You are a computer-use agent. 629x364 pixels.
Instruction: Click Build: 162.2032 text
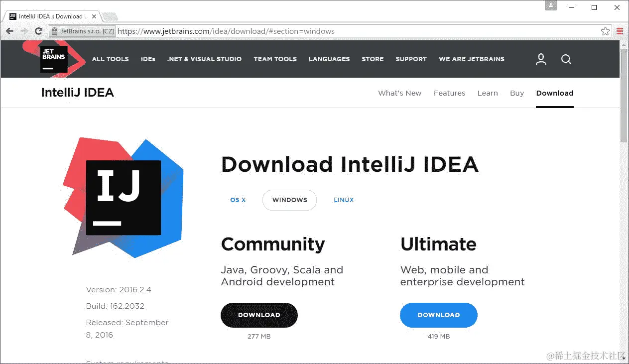[115, 306]
